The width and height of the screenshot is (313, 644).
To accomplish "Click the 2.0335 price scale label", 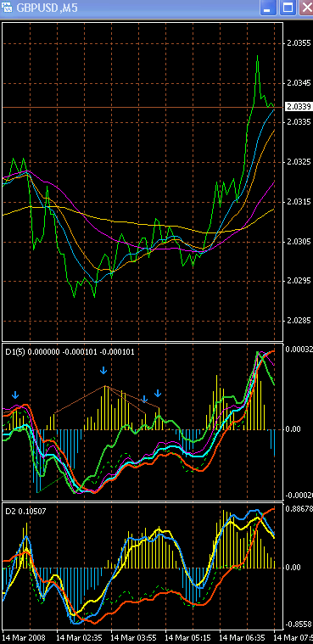I will coord(299,122).
